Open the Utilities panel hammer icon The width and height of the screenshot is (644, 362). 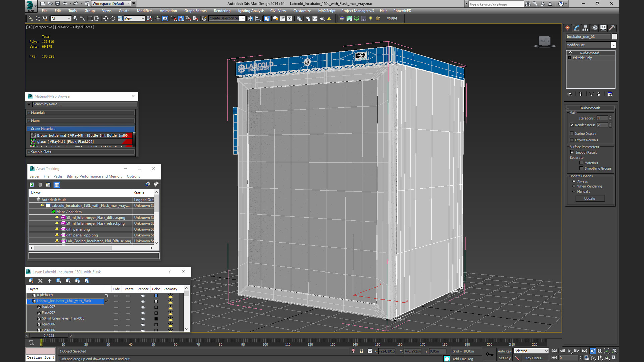[612, 28]
